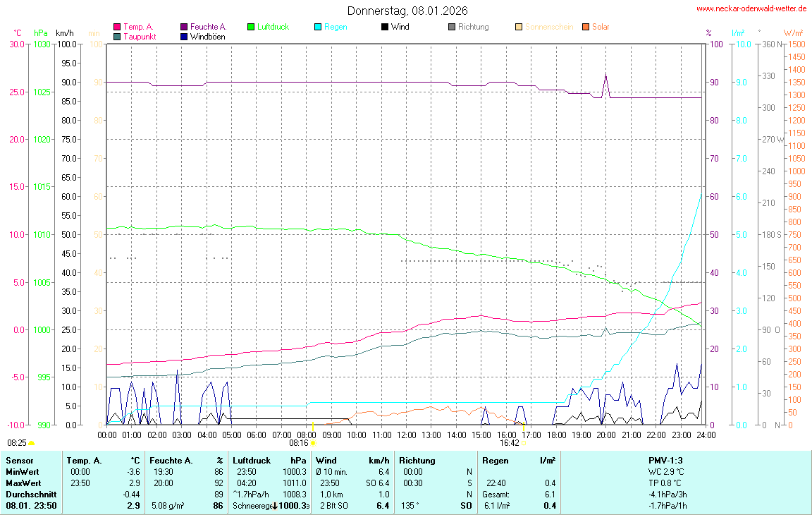Select the Luftdruck column header in the table
Viewport: 812px width, 515px height.
coord(252,460)
